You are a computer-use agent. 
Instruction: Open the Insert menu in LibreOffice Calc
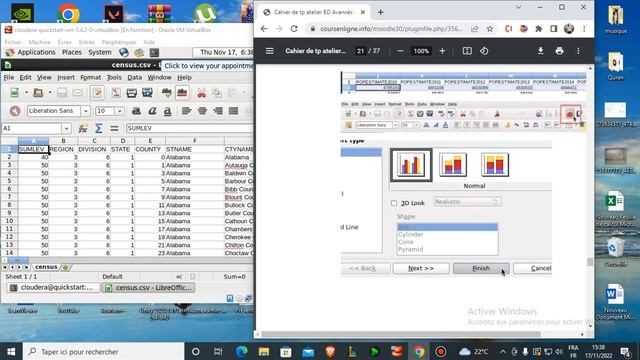pos(66,77)
